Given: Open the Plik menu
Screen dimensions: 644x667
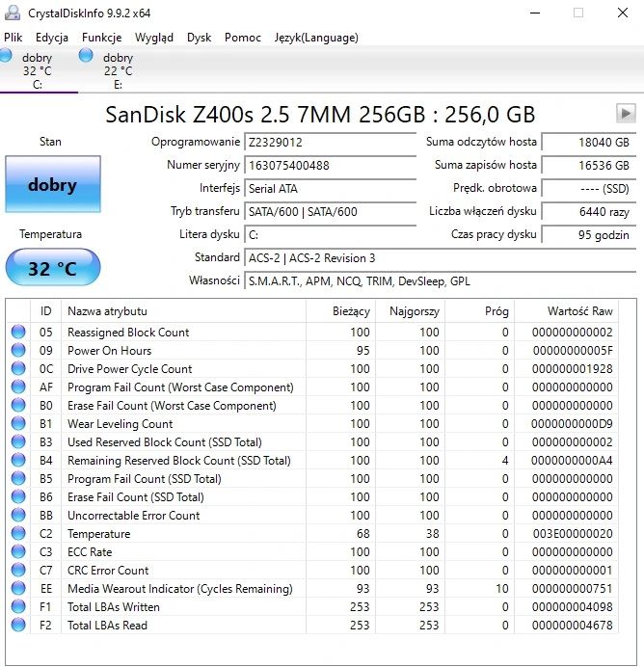Looking at the screenshot, I should (13, 38).
